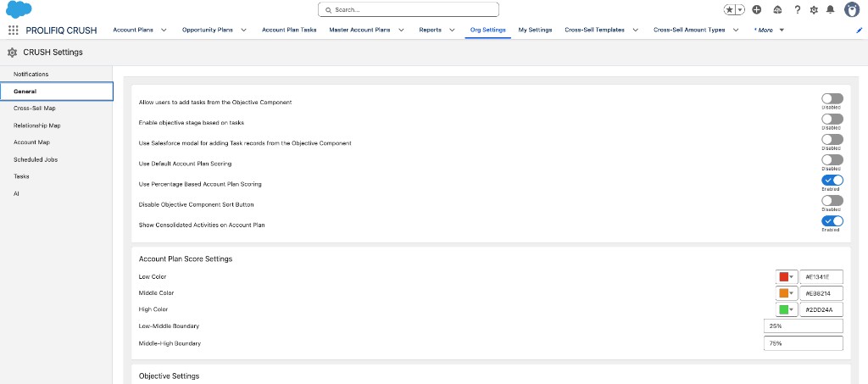Select AI in settings sidebar

56,193
